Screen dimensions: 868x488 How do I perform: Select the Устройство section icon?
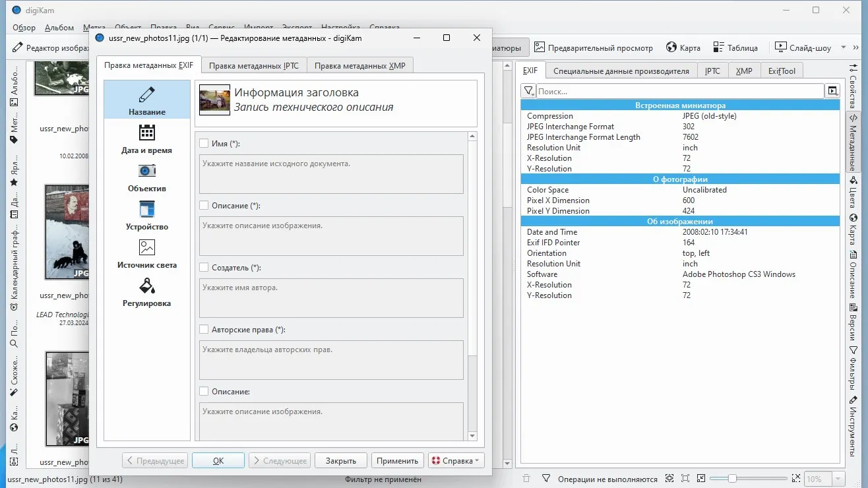pos(146,209)
